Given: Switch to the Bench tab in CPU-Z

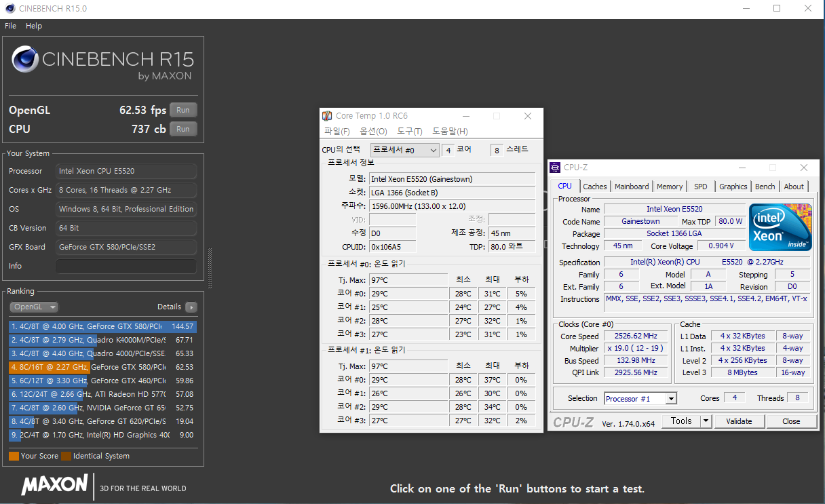Looking at the screenshot, I should click(x=765, y=187).
